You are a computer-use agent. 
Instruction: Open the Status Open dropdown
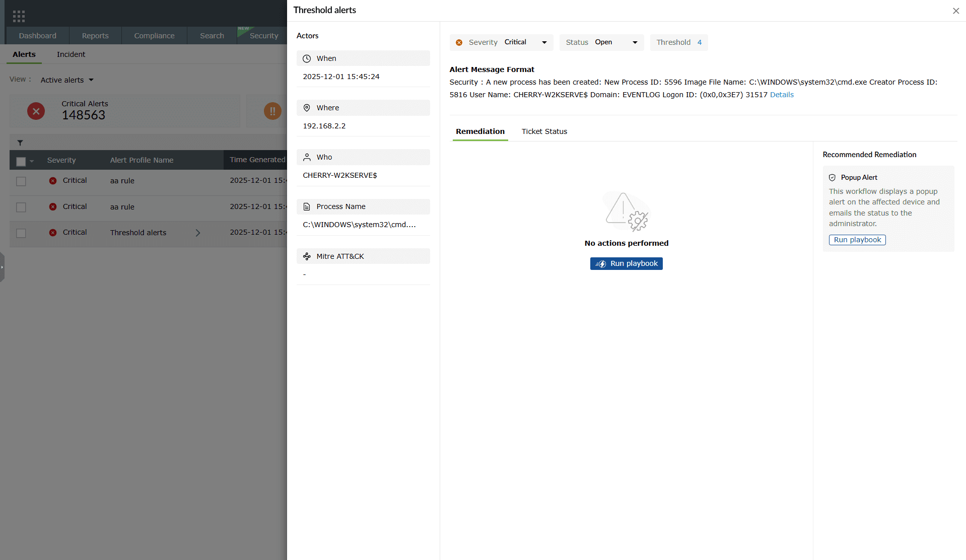602,42
